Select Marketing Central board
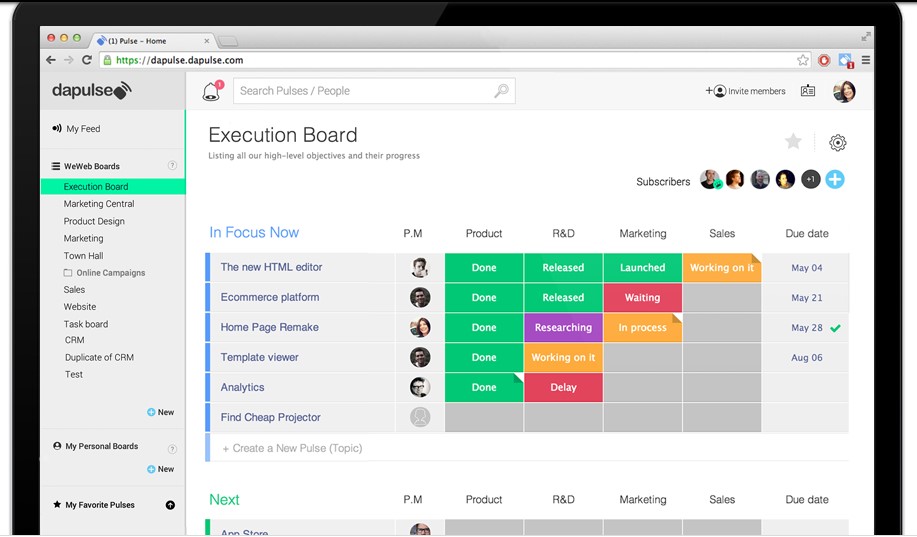 (x=99, y=204)
